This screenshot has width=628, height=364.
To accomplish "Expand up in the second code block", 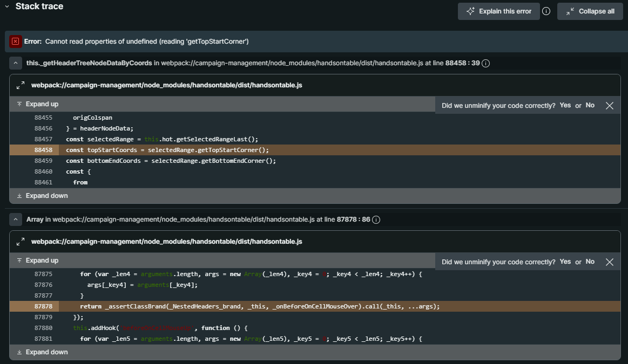I will coord(38,260).
